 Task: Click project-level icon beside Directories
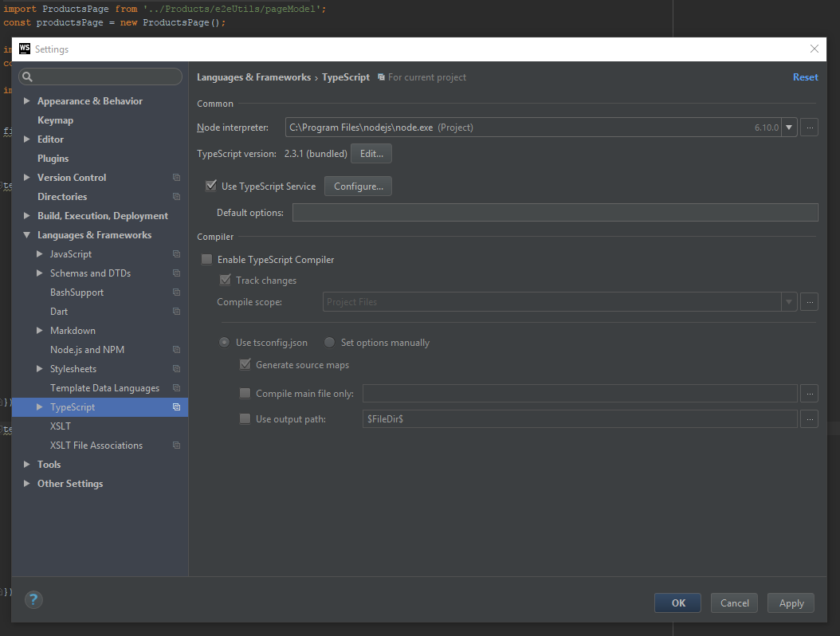pyautogui.click(x=176, y=197)
